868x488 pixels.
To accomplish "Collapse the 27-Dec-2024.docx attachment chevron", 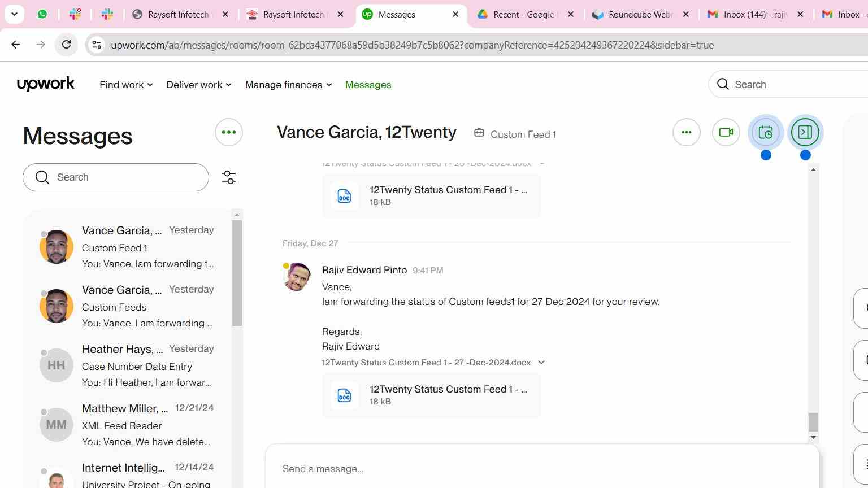I will pos(541,363).
